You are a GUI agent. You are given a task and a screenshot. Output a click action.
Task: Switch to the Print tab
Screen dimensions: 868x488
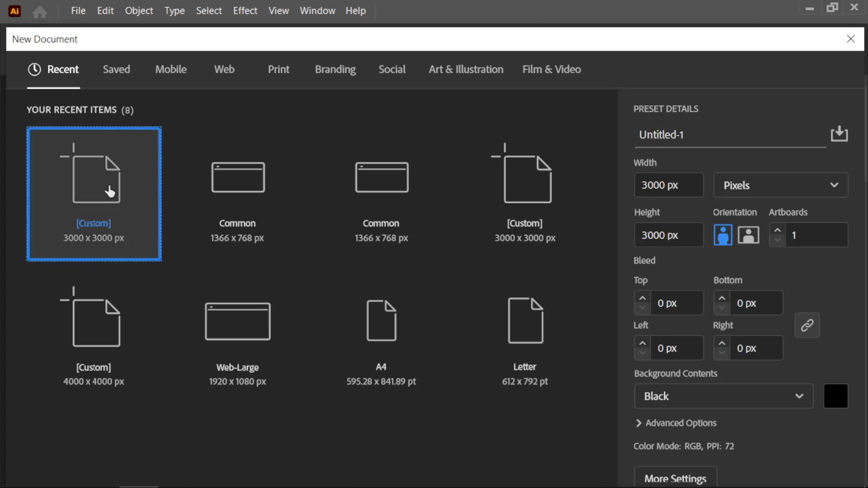point(278,69)
